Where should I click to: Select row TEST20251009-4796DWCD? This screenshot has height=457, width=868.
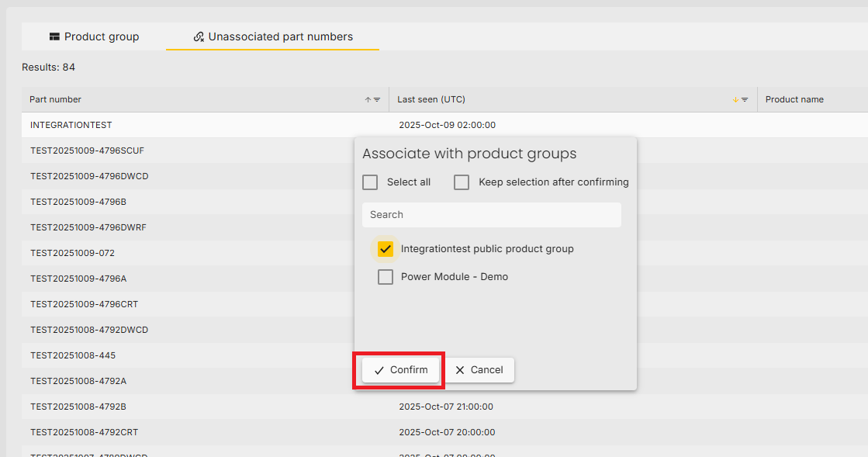188,176
